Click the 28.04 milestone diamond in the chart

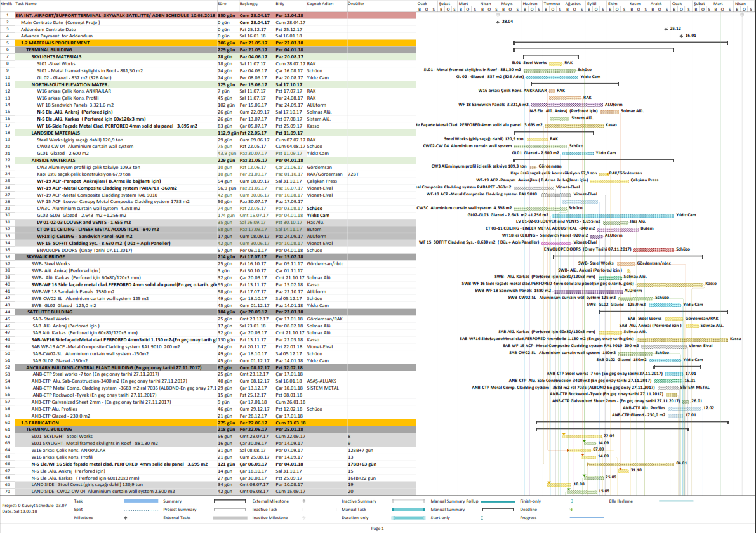click(497, 22)
